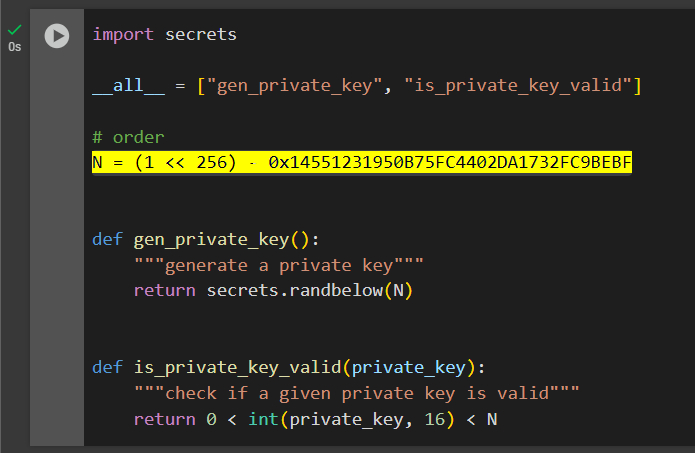Click the 0s execution time label
The image size is (695, 453).
point(14,47)
